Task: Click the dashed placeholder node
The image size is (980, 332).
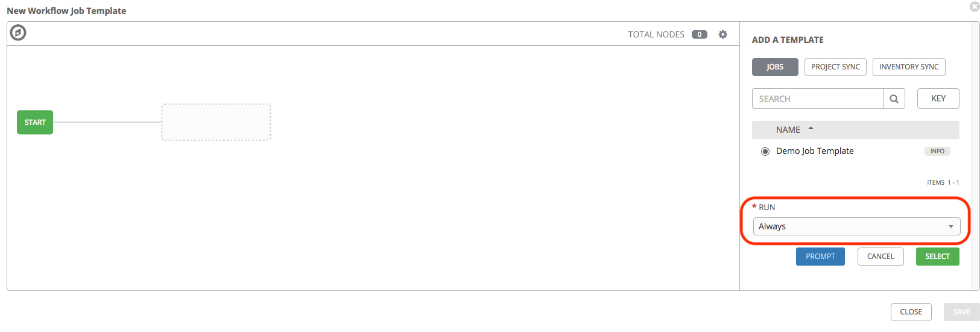Action: [x=216, y=122]
